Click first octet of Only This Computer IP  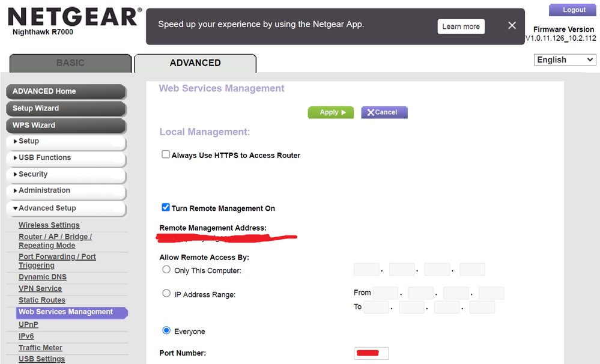coord(366,270)
